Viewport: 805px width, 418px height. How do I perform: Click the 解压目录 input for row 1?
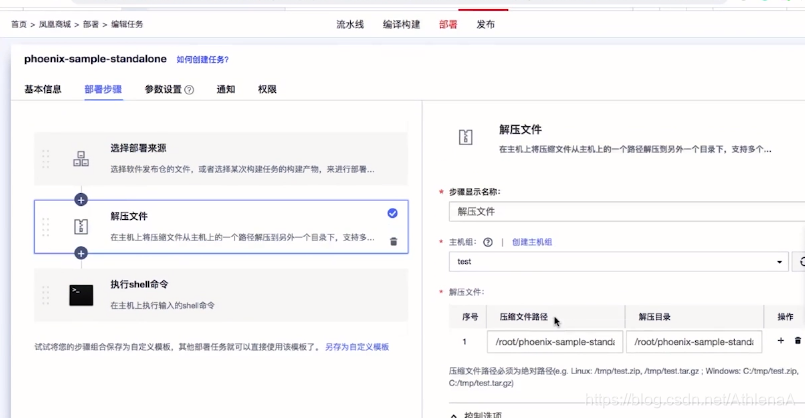(694, 342)
